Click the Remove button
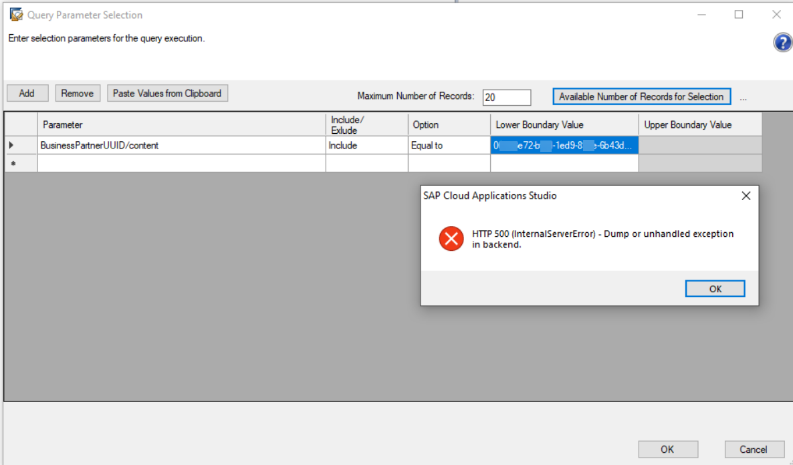This screenshot has width=793, height=465. [x=77, y=93]
